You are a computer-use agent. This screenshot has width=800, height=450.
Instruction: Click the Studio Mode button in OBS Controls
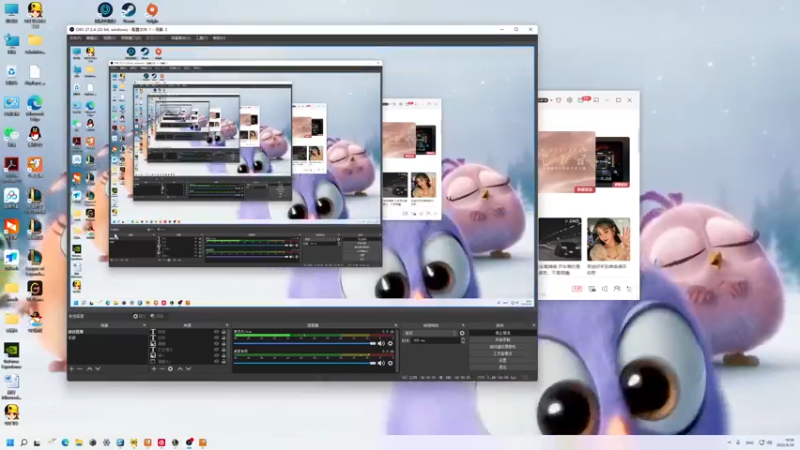pyautogui.click(x=503, y=354)
